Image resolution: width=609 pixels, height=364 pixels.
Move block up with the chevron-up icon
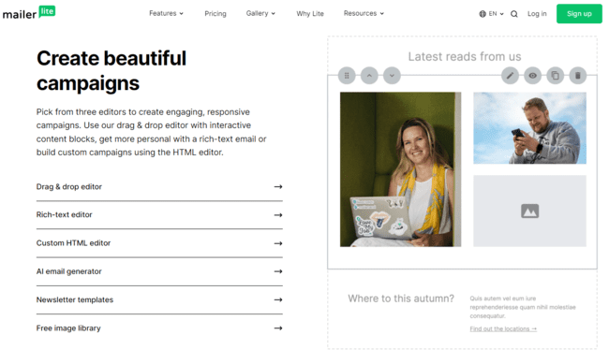coord(369,76)
